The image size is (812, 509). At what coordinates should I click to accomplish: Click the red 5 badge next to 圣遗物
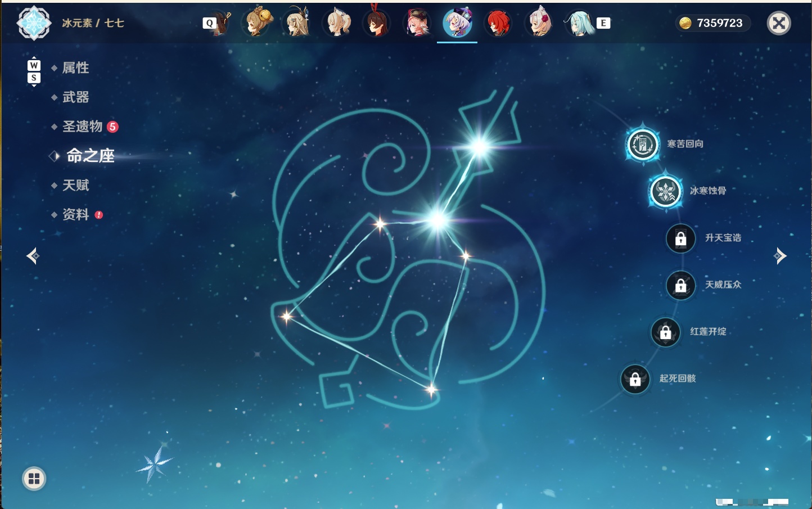click(112, 127)
